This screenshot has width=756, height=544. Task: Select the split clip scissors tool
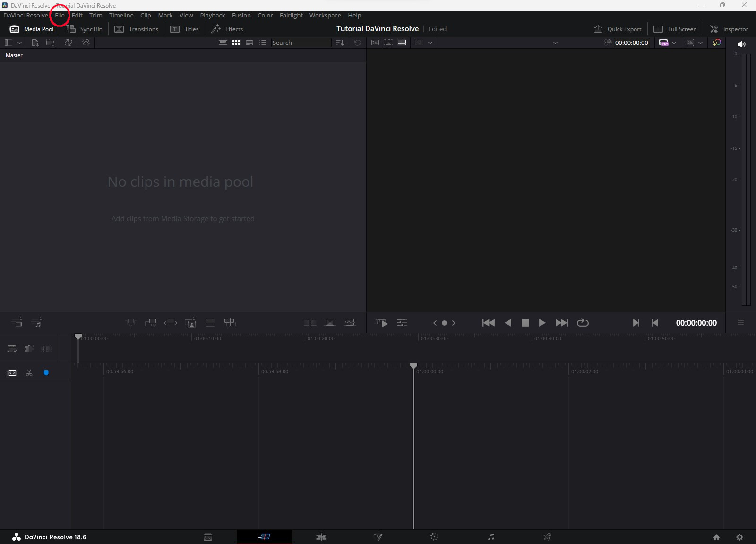click(29, 373)
